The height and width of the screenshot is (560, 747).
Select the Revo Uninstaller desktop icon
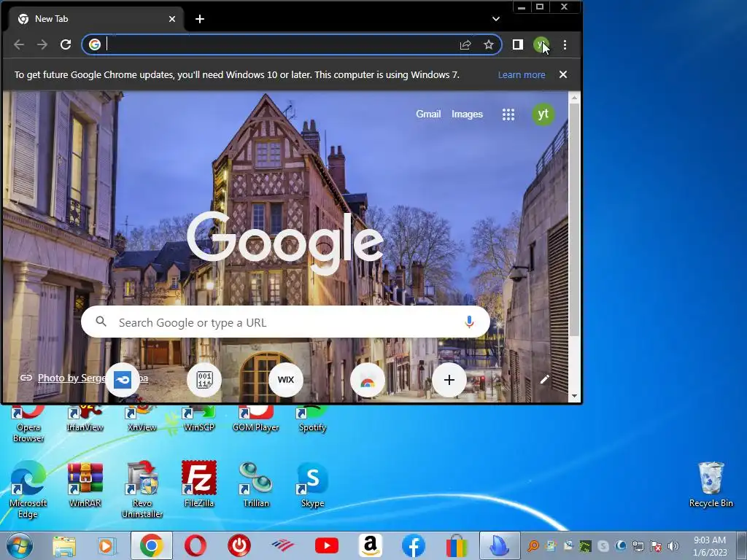[142, 489]
